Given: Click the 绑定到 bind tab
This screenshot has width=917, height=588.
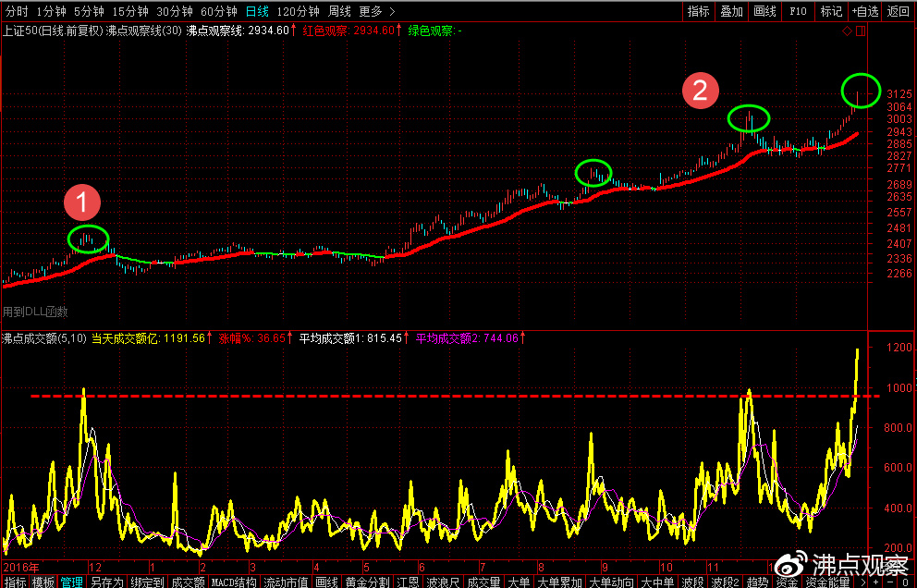Looking at the screenshot, I should point(147,582).
